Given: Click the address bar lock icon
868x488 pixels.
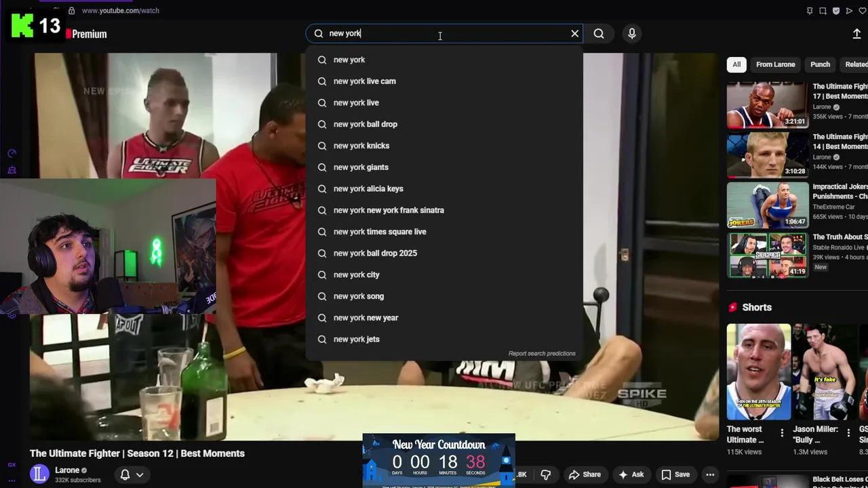Looking at the screenshot, I should (71, 11).
